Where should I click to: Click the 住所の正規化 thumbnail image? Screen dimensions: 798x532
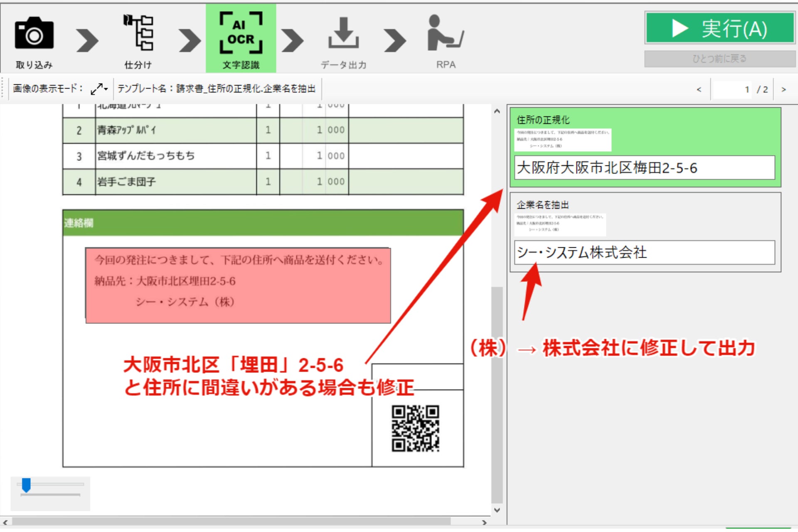click(x=563, y=140)
